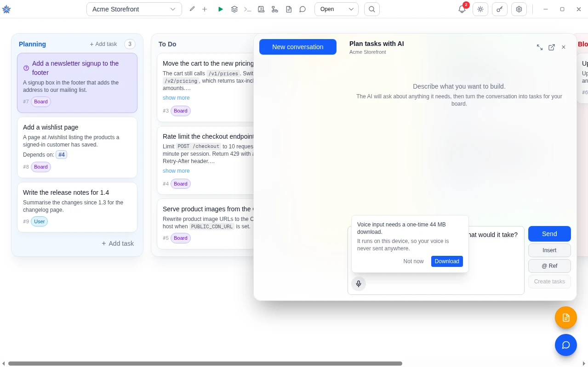Image resolution: width=588 pixels, height=367 pixels.
Task: Click the document file icon in toolbar
Action: tap(289, 9)
